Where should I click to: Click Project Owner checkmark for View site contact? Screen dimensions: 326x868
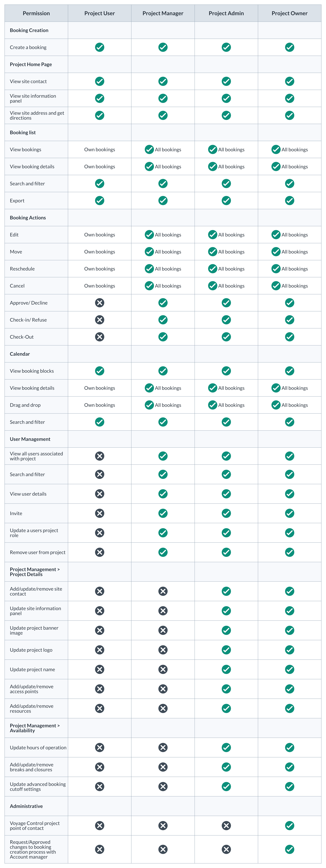pos(290,81)
